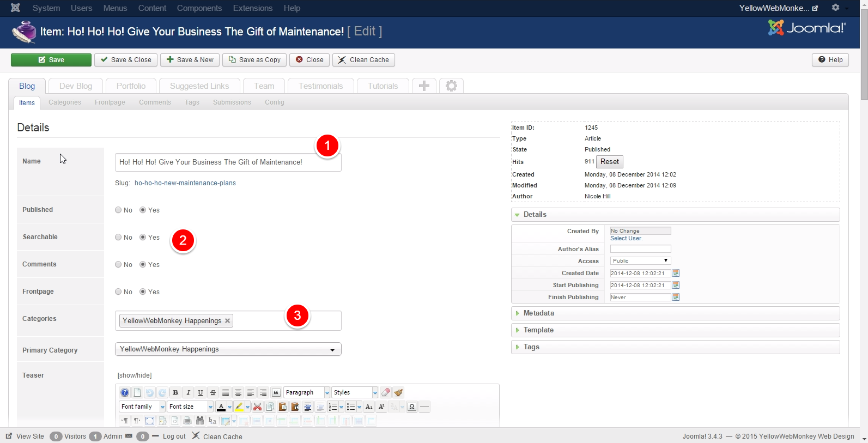Click the green Save button
The image size is (868, 443).
pos(51,60)
